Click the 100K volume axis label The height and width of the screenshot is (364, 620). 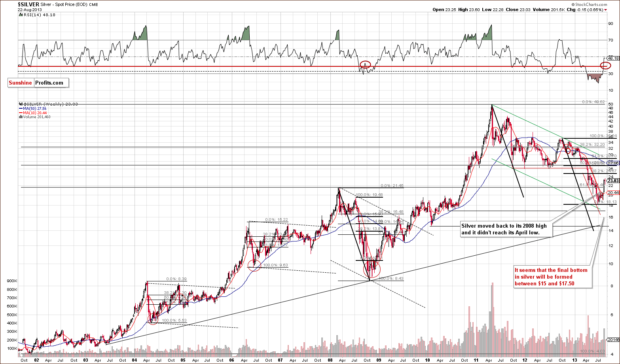[x=12, y=349]
